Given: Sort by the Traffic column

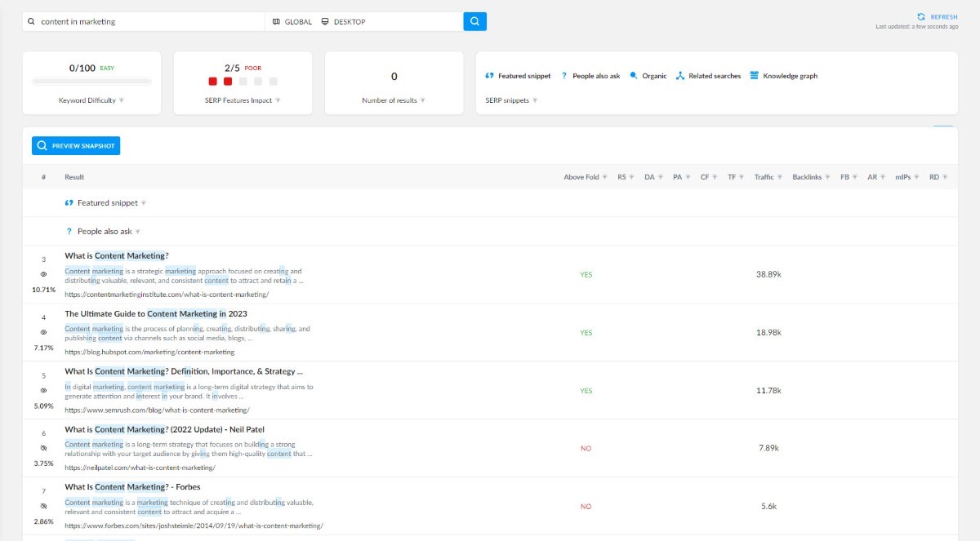Looking at the screenshot, I should [768, 177].
